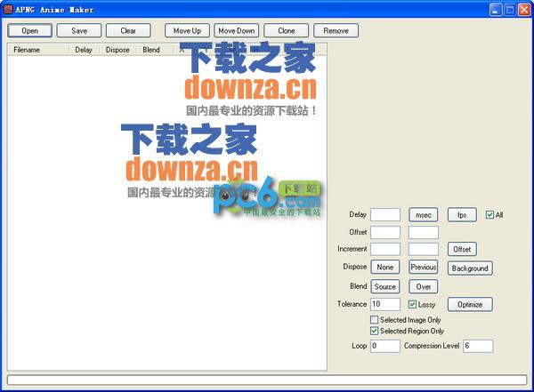
Task: Set Blend to Over
Action: [424, 286]
